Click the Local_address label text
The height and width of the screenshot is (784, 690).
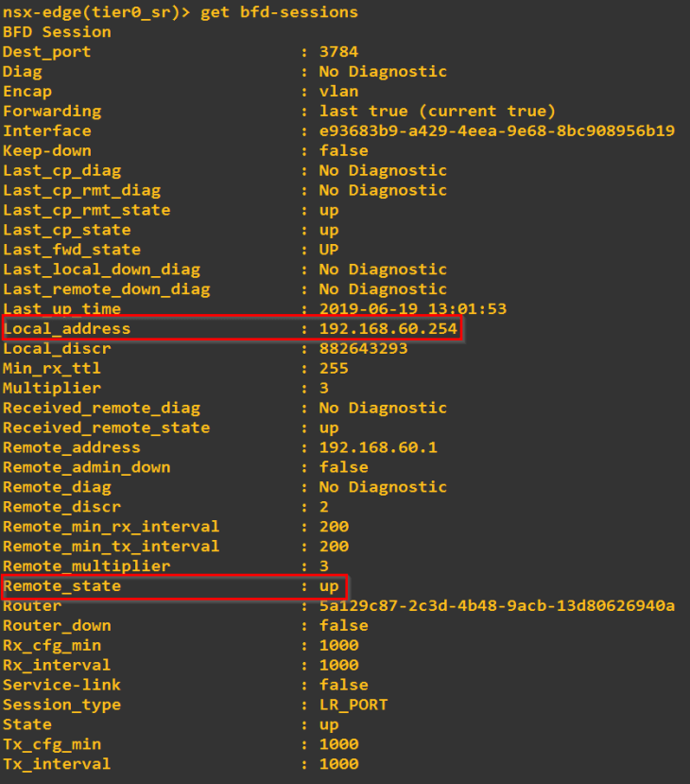66,329
